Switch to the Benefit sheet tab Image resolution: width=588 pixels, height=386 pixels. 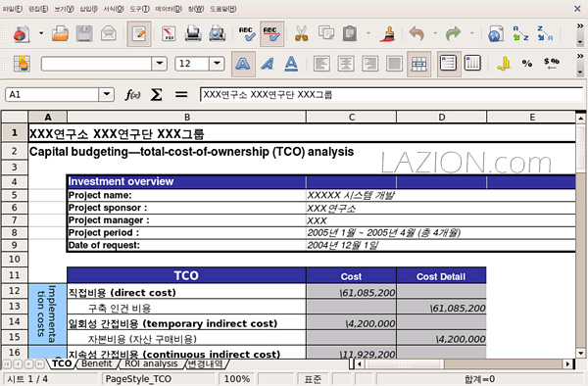97,363
